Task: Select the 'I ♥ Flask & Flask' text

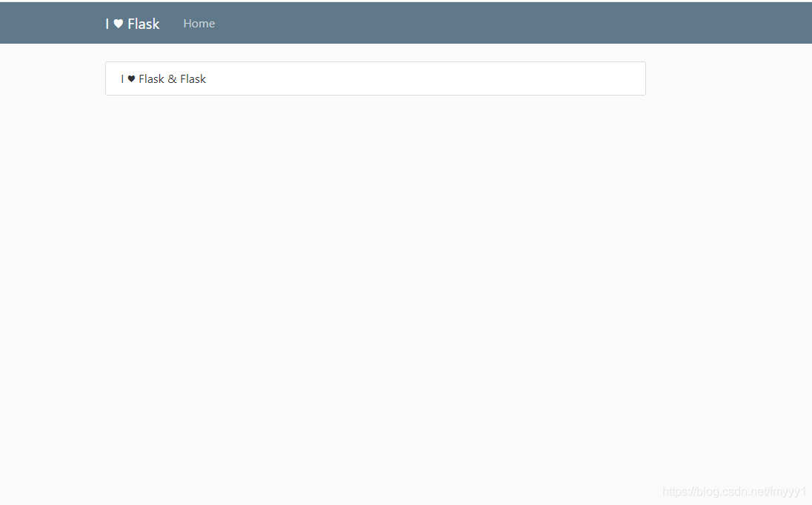Action: click(x=163, y=78)
